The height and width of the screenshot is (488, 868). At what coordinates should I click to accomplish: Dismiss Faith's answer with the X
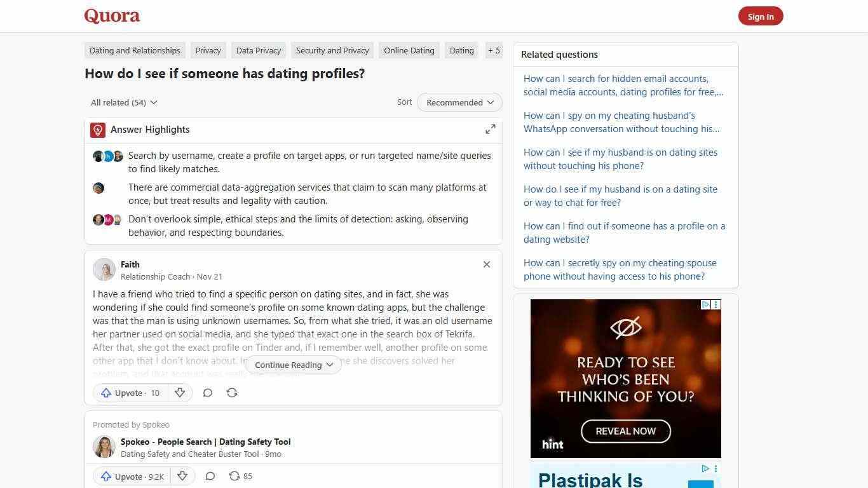pyautogui.click(x=486, y=264)
